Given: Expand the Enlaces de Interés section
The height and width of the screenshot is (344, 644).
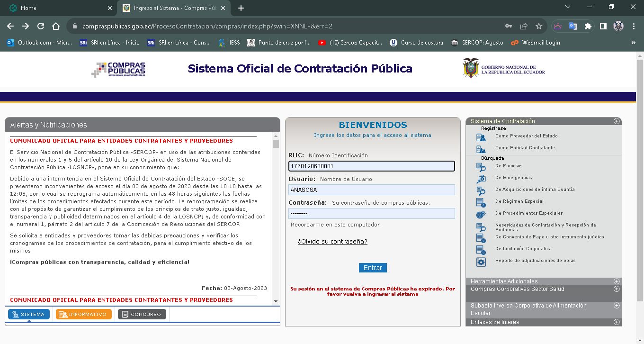Looking at the screenshot, I should 617,322.
